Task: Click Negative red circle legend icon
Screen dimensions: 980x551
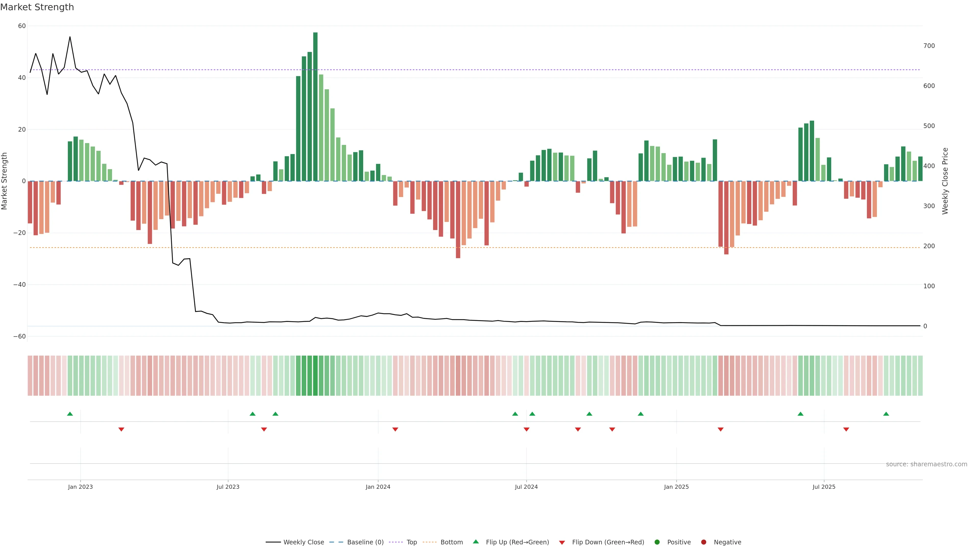Action: tap(703, 542)
